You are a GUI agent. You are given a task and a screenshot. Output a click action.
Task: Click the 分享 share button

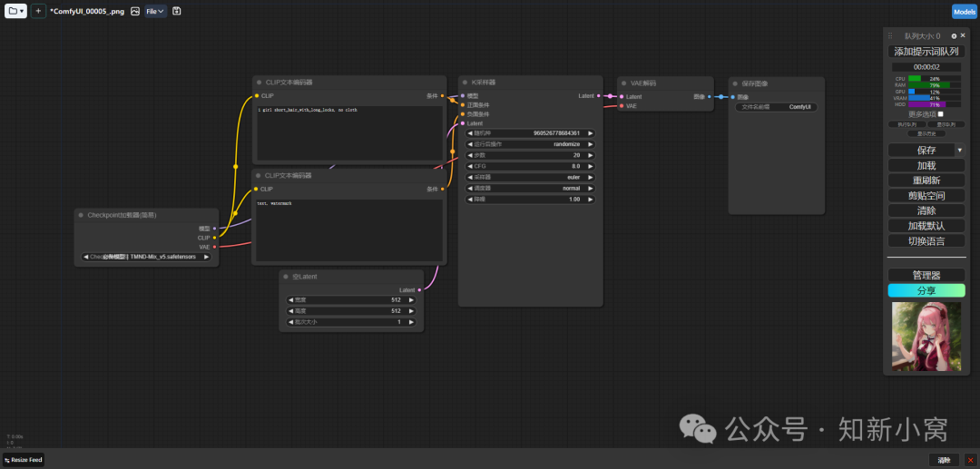point(926,290)
